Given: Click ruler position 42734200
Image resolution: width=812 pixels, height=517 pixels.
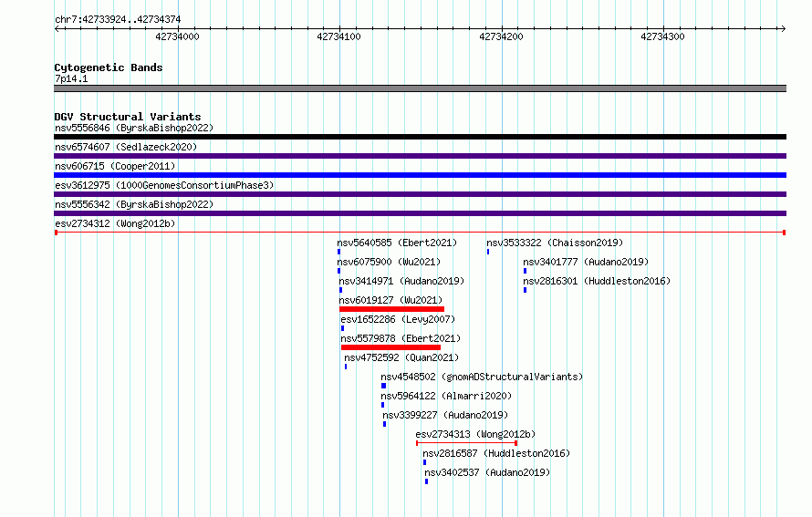Looking at the screenshot, I should tap(501, 36).
